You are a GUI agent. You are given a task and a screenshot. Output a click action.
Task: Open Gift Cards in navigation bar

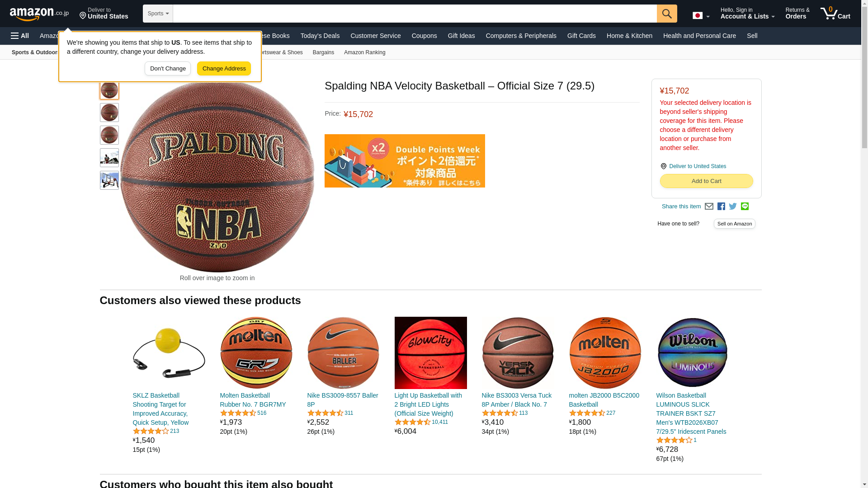[581, 36]
